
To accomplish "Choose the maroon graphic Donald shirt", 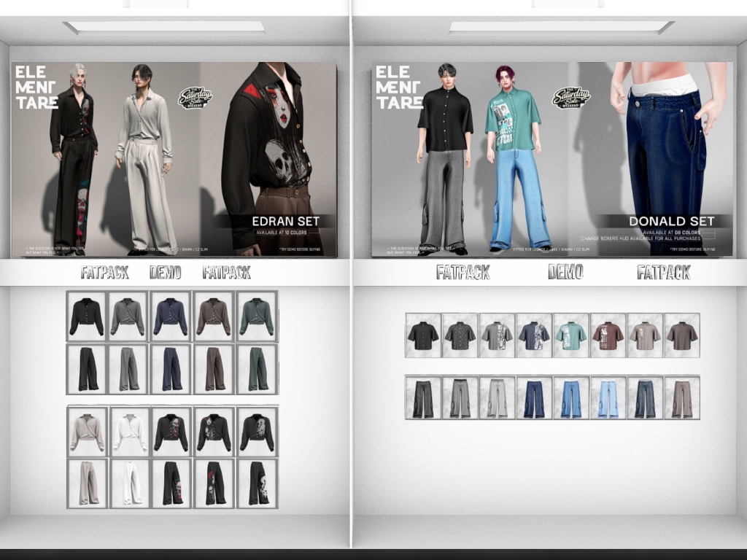I will point(608,335).
